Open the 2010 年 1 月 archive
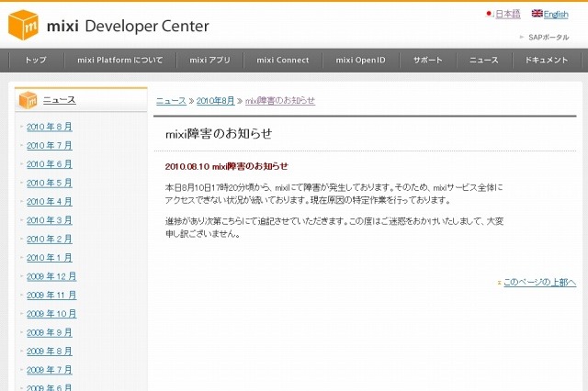The width and height of the screenshot is (588, 391). [49, 258]
